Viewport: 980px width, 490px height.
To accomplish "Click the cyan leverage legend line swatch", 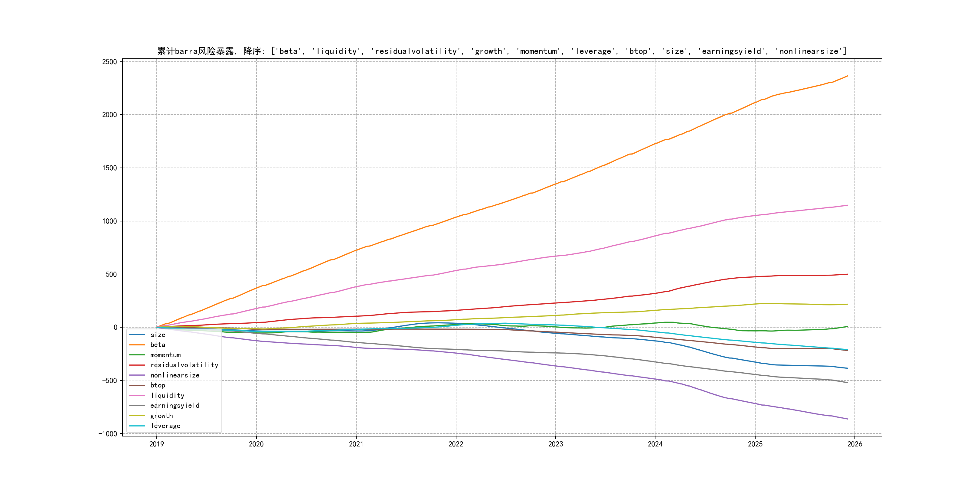I will point(137,426).
